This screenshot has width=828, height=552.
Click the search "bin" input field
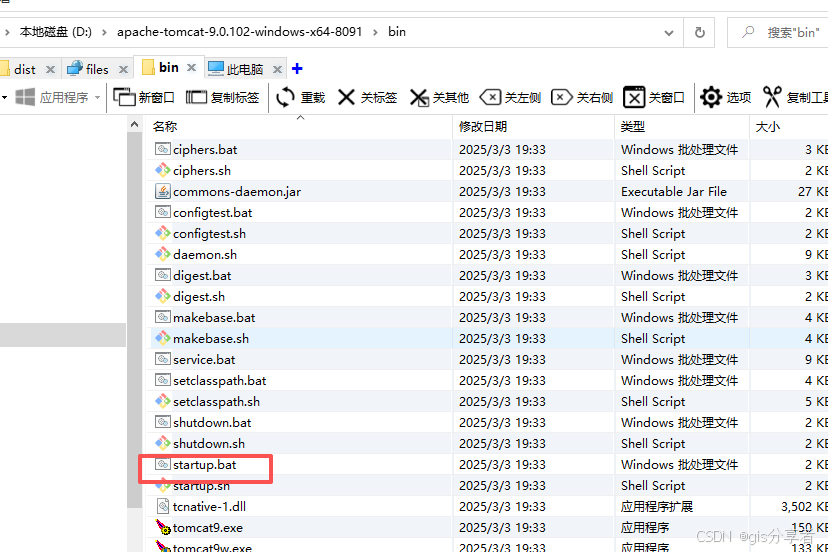(778, 33)
